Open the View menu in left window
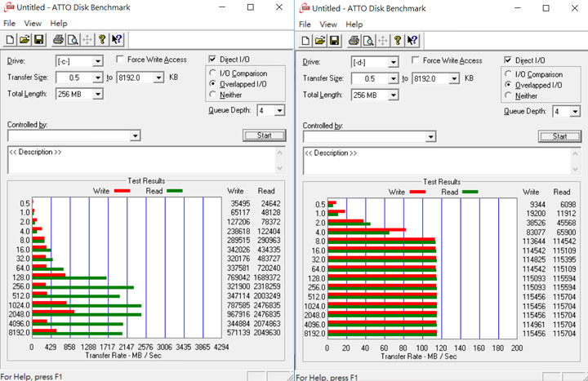 [33, 24]
